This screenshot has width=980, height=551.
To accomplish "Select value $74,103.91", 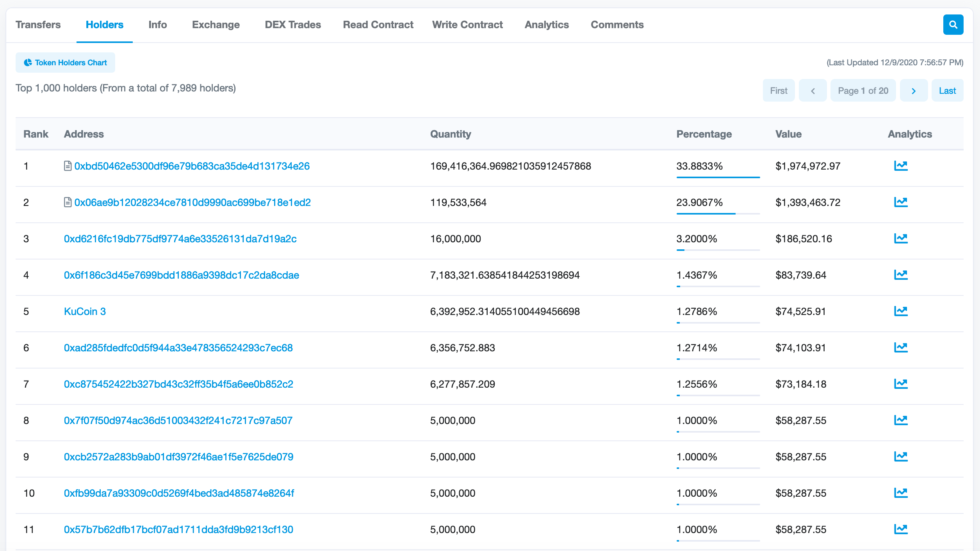I will (800, 348).
